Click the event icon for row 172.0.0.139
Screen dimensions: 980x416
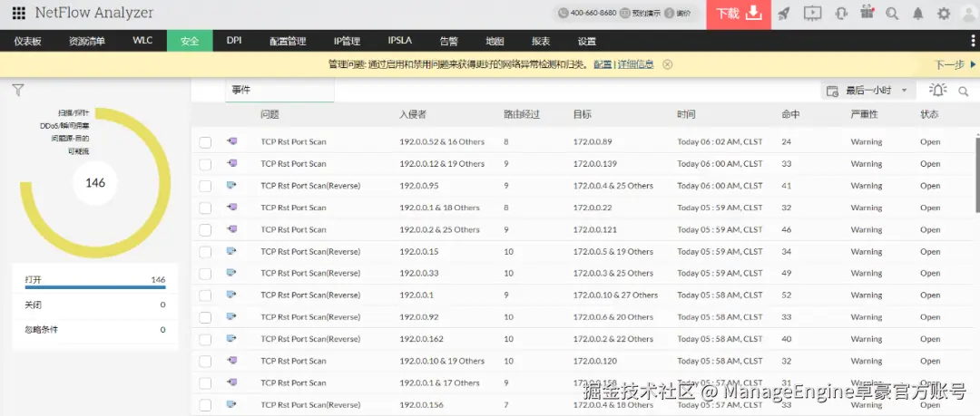click(x=232, y=164)
